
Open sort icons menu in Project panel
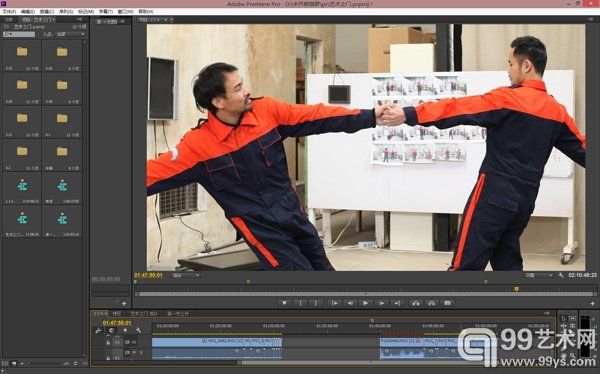75,363
